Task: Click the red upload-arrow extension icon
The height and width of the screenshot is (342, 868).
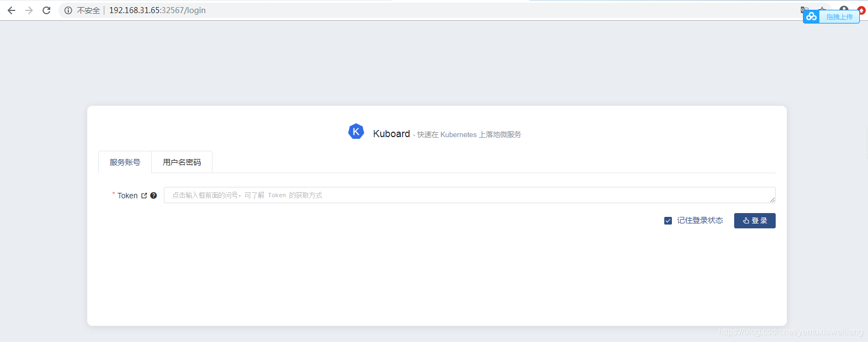Action: click(x=861, y=10)
